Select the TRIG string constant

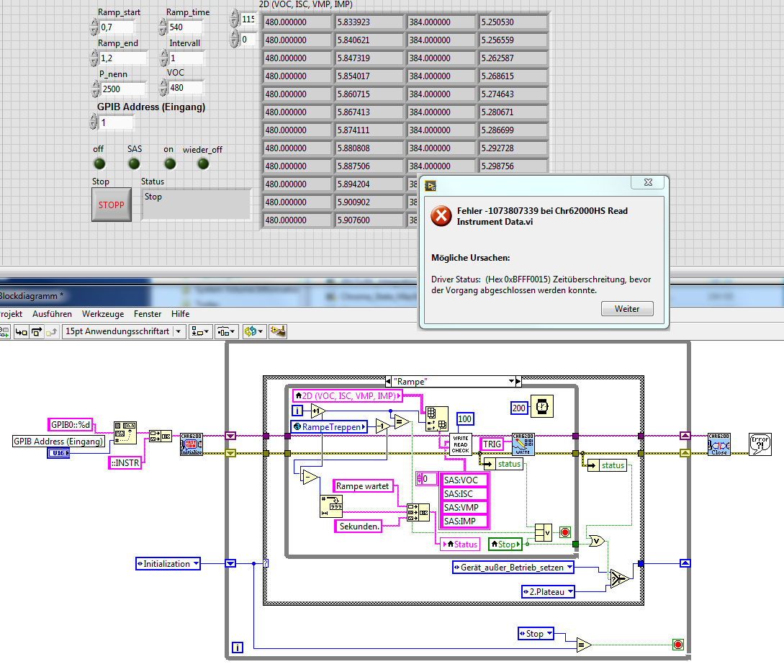click(492, 444)
